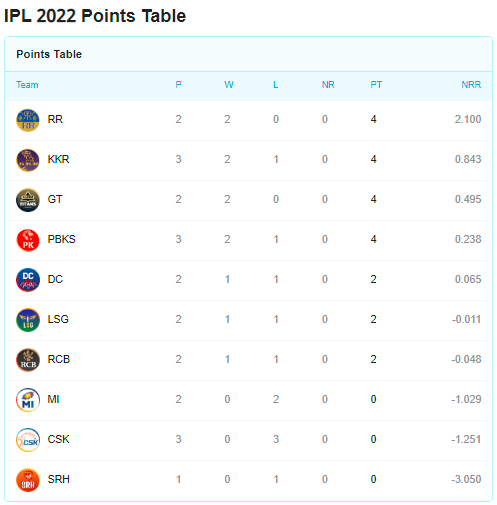Sort by the NRR column header
497x505 pixels.
coord(471,85)
